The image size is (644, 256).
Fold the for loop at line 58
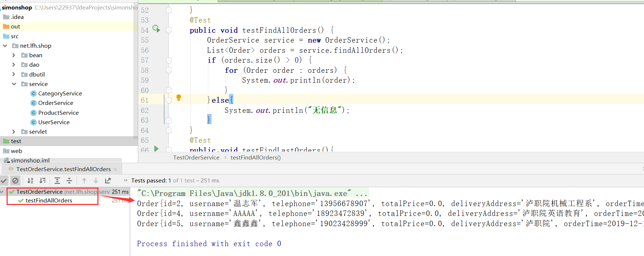pos(169,70)
